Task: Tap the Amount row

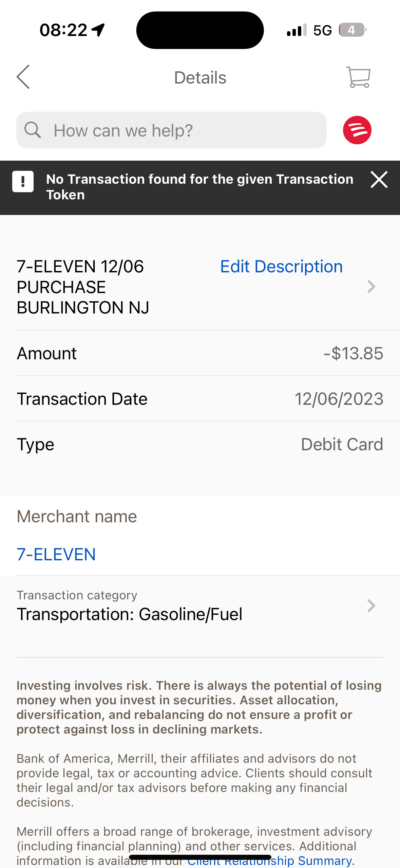Action: coord(200,353)
